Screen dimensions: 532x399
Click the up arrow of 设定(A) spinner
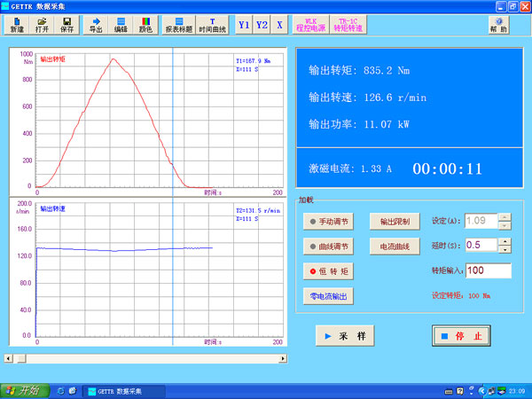[x=505, y=216]
